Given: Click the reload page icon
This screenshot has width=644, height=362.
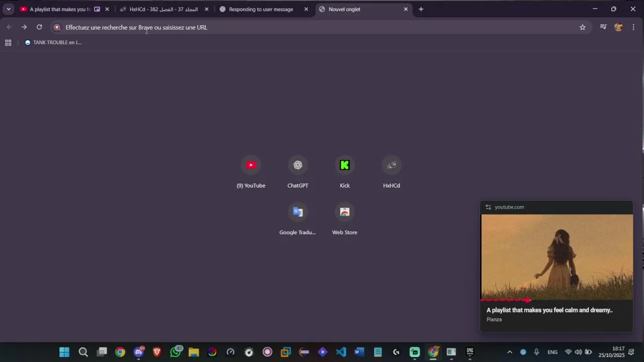Looking at the screenshot, I should click(39, 27).
